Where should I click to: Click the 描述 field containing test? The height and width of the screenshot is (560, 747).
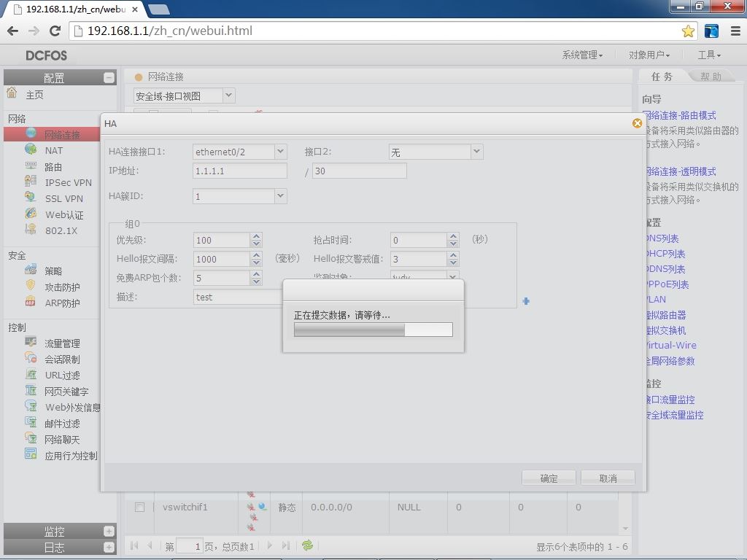[239, 297]
